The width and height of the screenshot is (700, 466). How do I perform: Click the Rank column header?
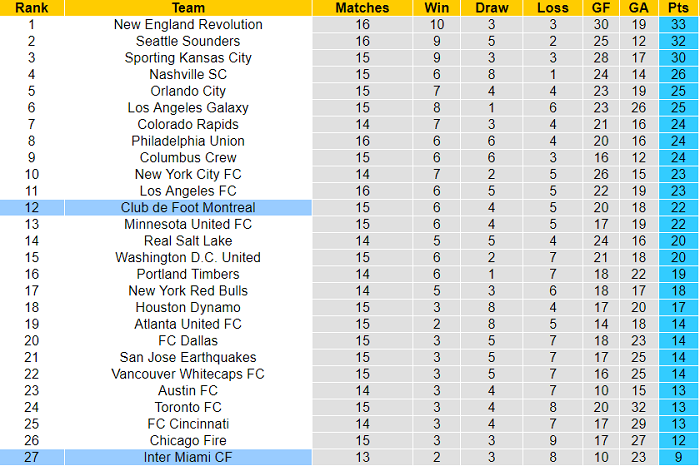(x=31, y=8)
